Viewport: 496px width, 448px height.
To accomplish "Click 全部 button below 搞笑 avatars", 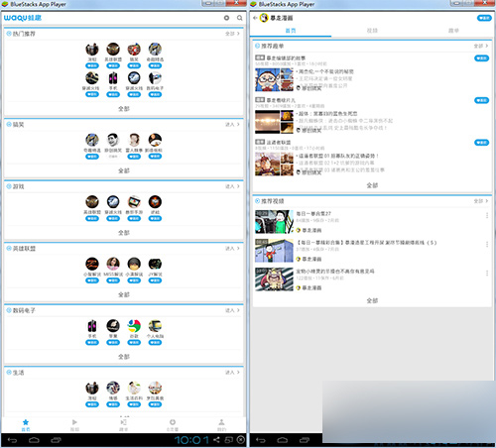I will tap(124, 170).
